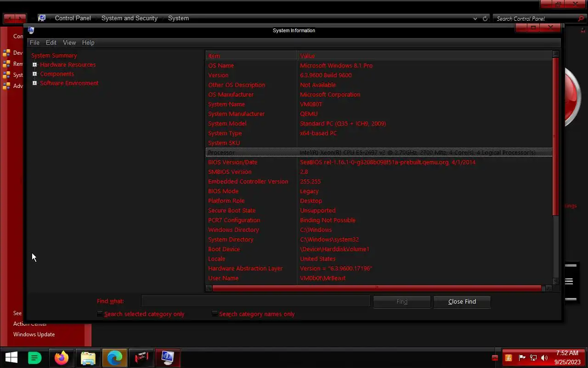This screenshot has width=588, height=368.
Task: Click the horizontal scrollbar thumb
Action: (x=377, y=288)
